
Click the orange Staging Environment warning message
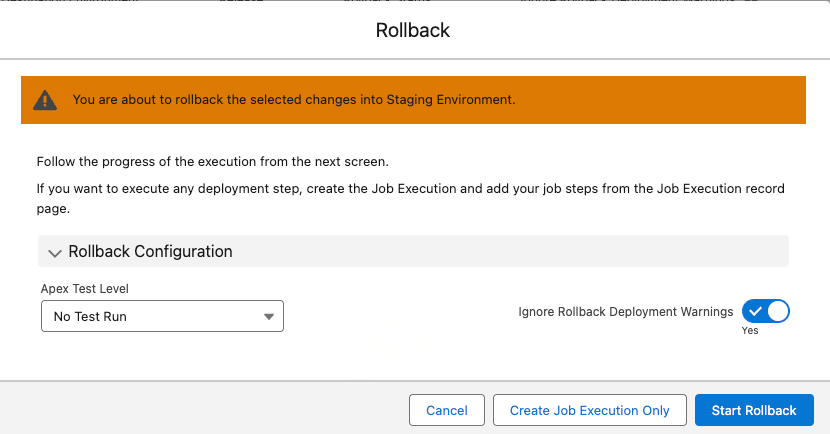(294, 100)
